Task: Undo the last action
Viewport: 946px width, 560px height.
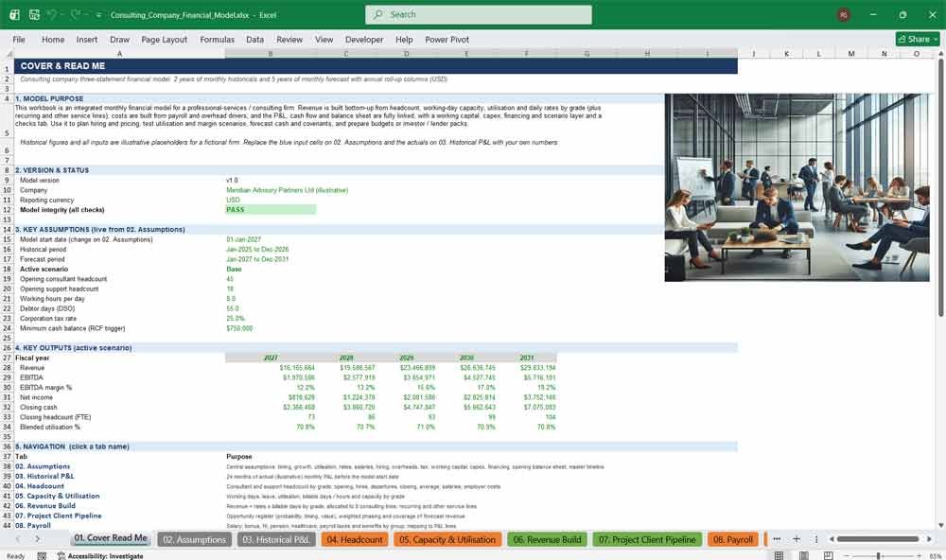Action: pyautogui.click(x=52, y=14)
